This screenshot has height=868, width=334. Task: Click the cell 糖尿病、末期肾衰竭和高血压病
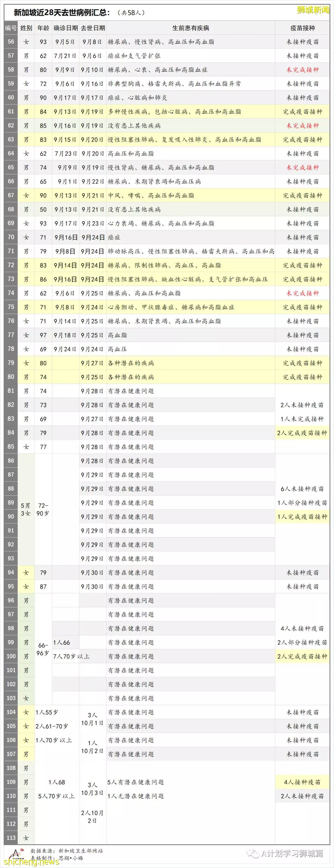[154, 182]
